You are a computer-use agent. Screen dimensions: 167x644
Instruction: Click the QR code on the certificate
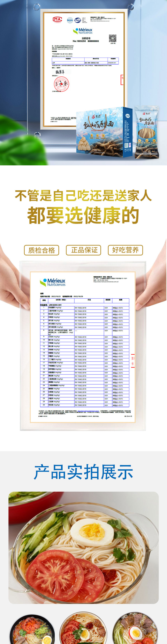tap(113, 38)
